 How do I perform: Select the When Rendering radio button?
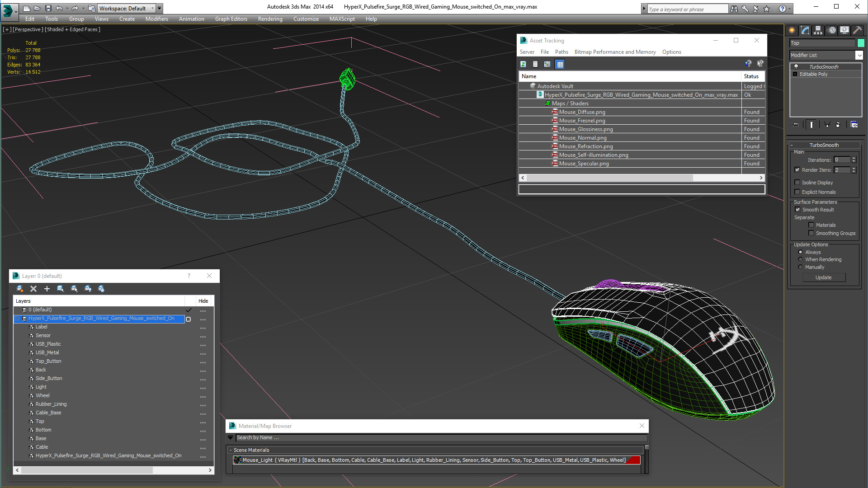click(801, 259)
